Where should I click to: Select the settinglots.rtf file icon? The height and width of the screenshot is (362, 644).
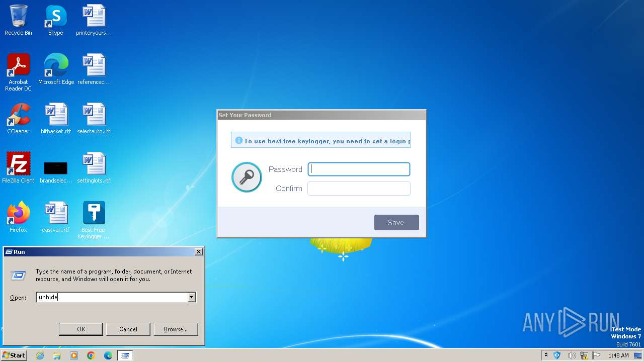pyautogui.click(x=94, y=168)
